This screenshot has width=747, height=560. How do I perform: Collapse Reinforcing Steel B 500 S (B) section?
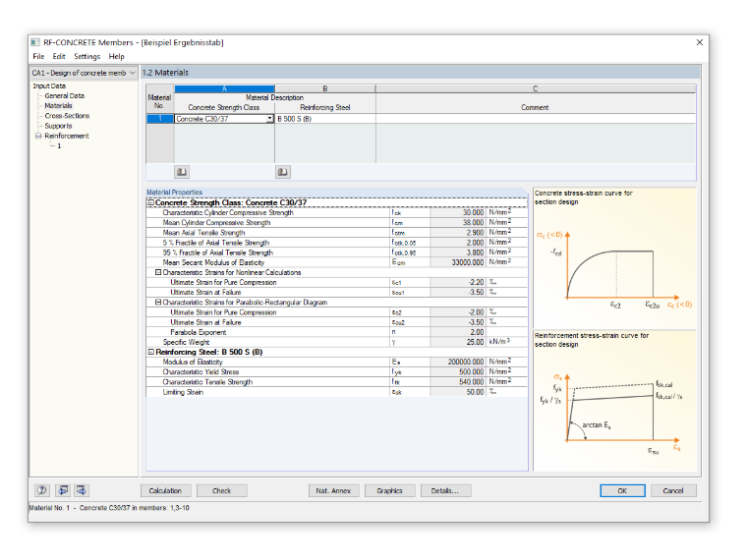click(x=151, y=352)
